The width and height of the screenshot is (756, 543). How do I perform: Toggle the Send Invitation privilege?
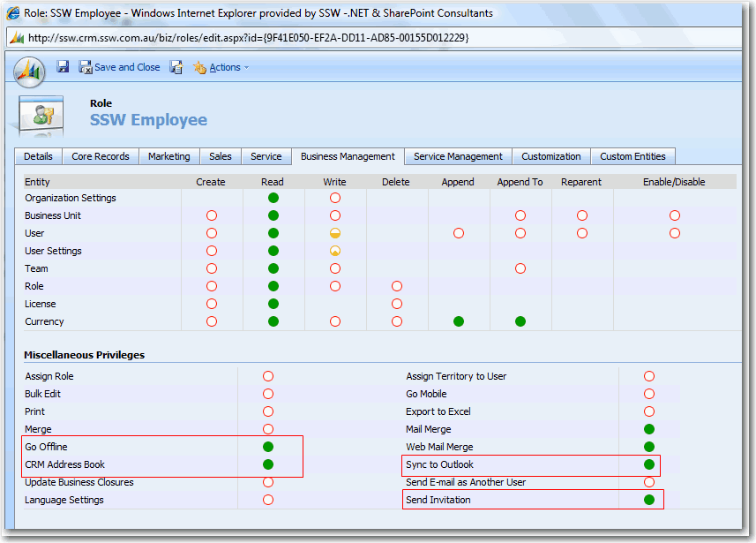[649, 500]
